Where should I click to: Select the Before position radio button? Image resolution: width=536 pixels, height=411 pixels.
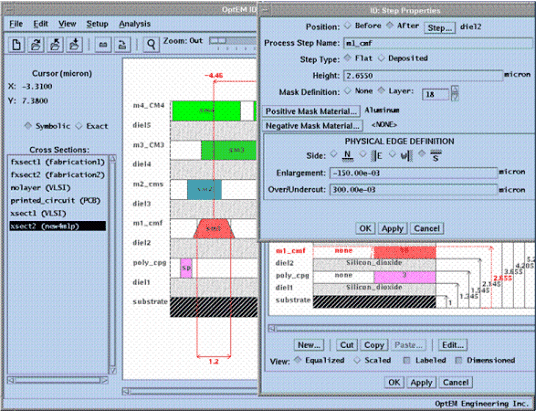pos(347,25)
